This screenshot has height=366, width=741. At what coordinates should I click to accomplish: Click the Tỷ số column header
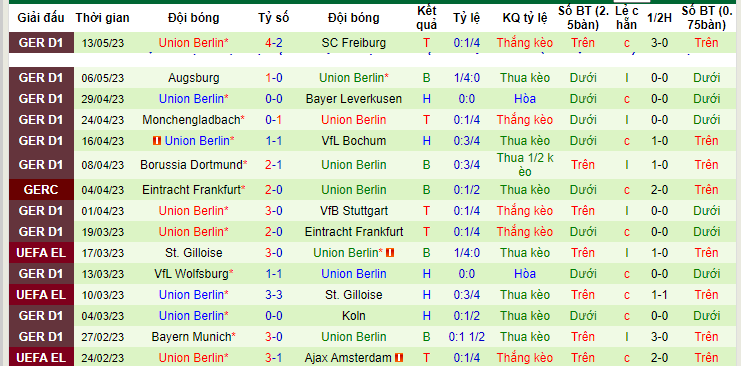274,18
